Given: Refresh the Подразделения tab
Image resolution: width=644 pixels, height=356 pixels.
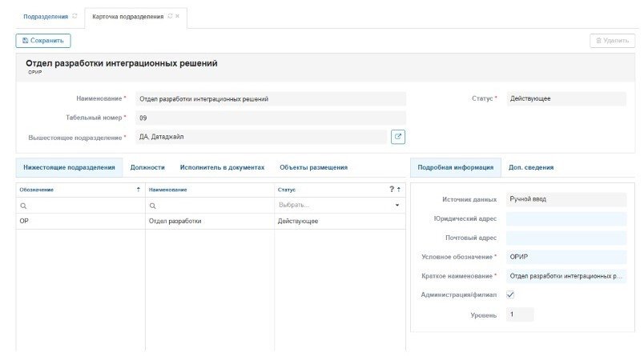Looking at the screenshot, I should [75, 16].
